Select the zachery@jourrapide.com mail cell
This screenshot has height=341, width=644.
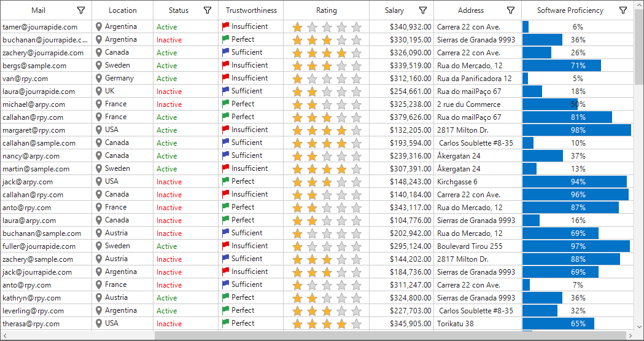coord(46,53)
